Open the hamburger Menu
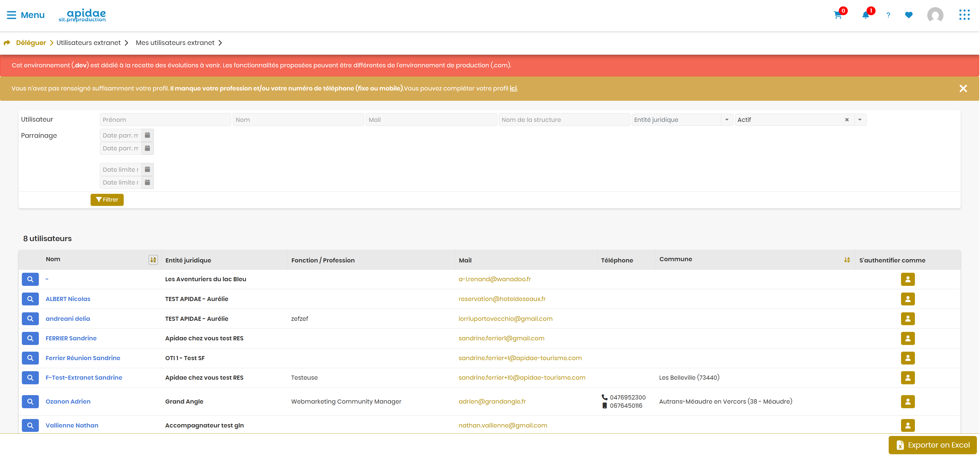The height and width of the screenshot is (455, 980). tap(25, 15)
